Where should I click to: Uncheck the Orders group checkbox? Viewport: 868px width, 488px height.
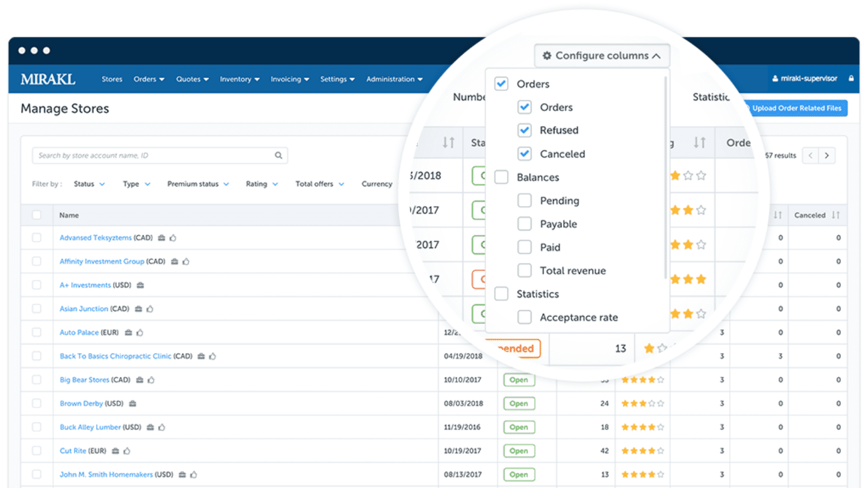pos(501,84)
